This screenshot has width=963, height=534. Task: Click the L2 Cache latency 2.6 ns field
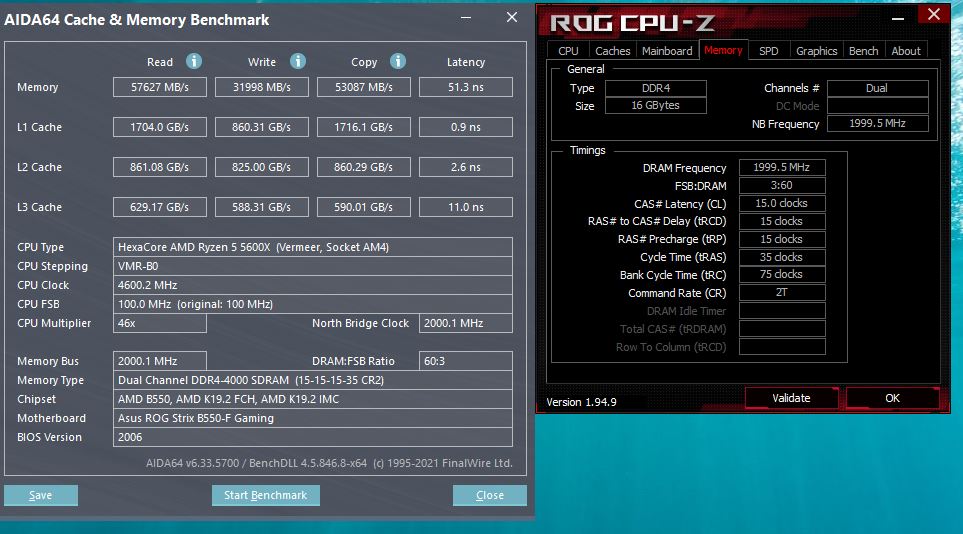pos(466,167)
